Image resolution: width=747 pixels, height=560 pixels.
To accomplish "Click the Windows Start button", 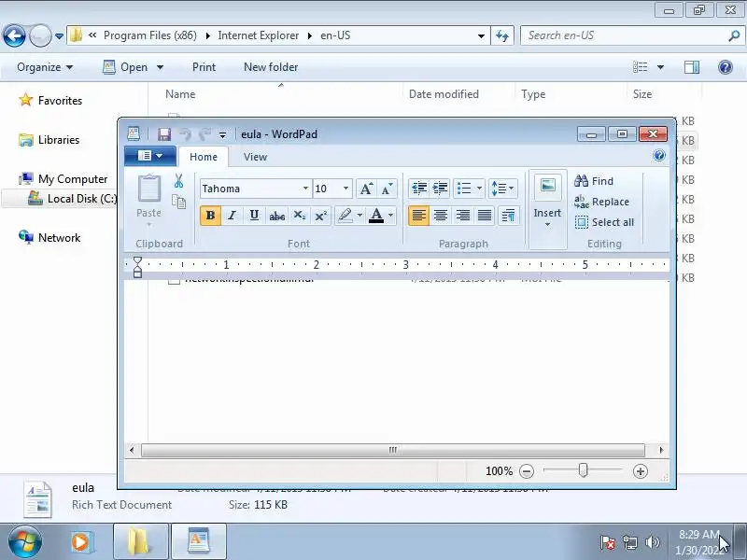I will [24, 542].
